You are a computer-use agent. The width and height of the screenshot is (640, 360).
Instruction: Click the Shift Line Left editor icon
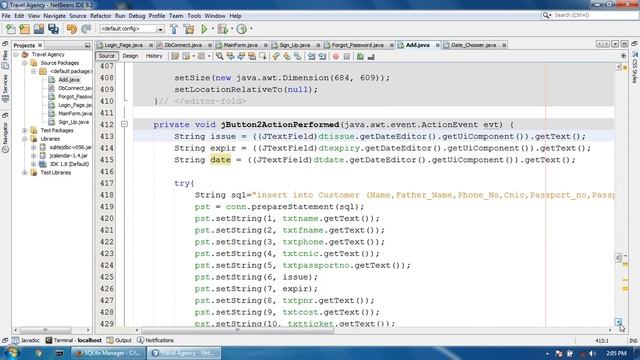tap(311, 56)
